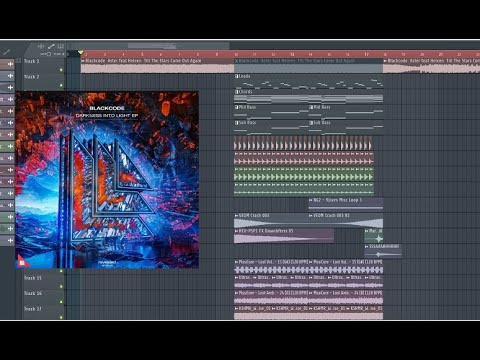Select the Track 15 header label
Image resolution: width=480 pixels, height=360 pixels.
33,278
